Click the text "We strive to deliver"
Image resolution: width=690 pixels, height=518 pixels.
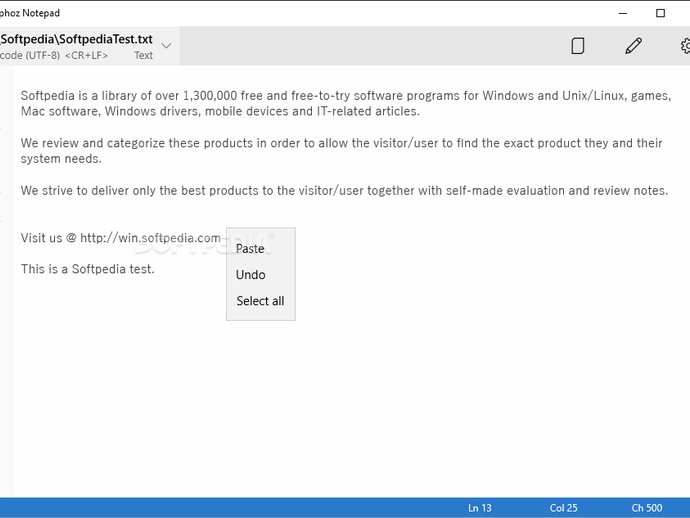pos(75,191)
